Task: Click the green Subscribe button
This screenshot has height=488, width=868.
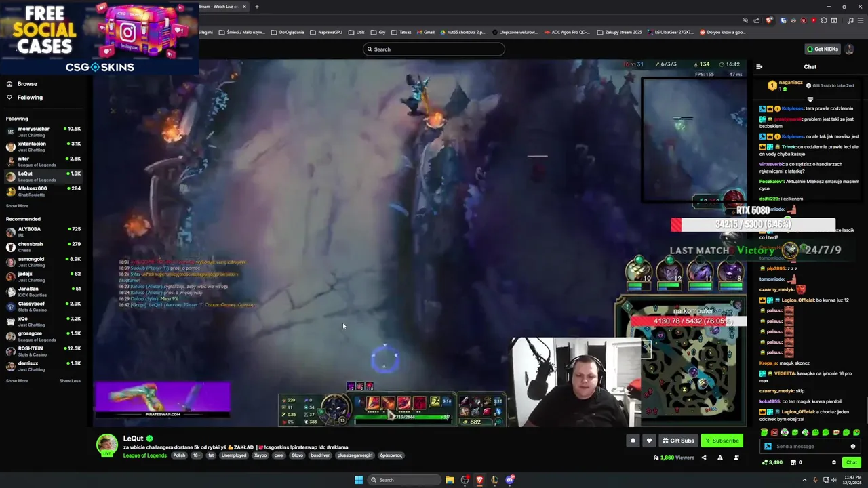Action: point(722,441)
